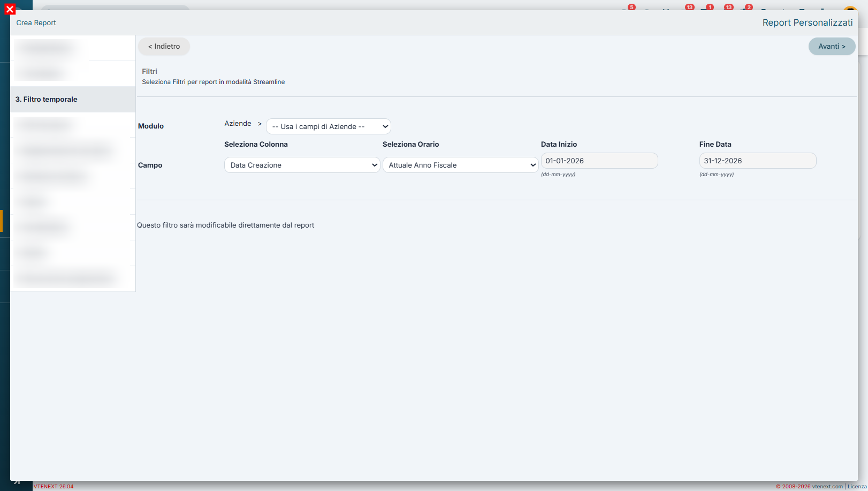
Task: Open the Attuale Anno Fiscale dropdown
Action: coord(461,165)
